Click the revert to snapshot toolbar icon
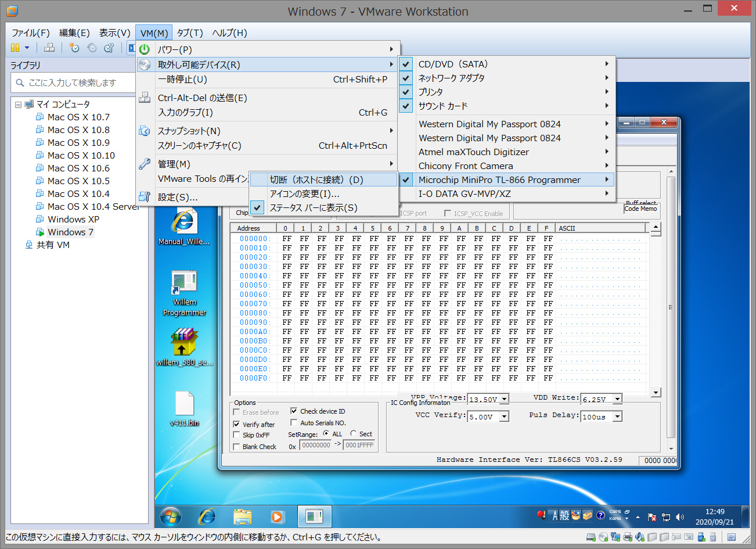The width and height of the screenshot is (756, 549). pos(91,48)
